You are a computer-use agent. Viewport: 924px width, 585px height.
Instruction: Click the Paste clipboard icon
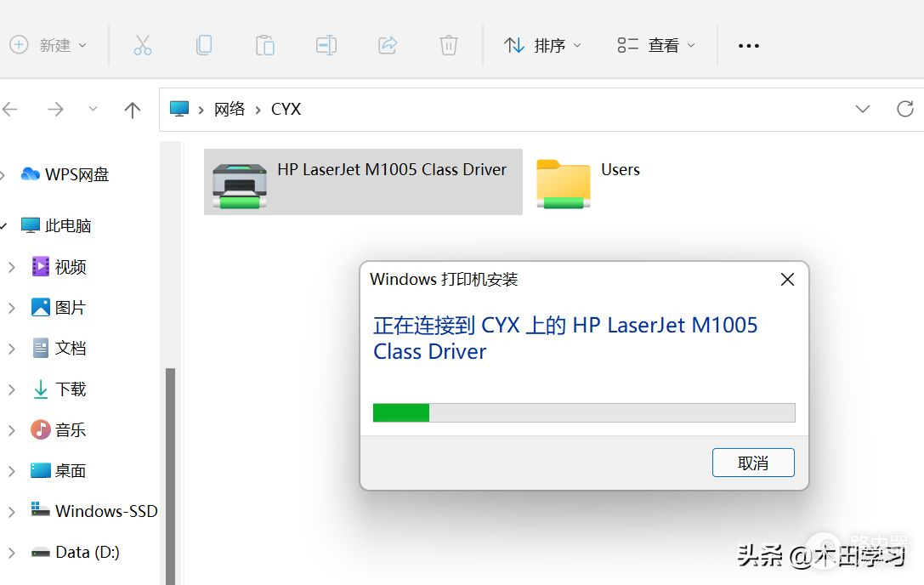point(265,45)
